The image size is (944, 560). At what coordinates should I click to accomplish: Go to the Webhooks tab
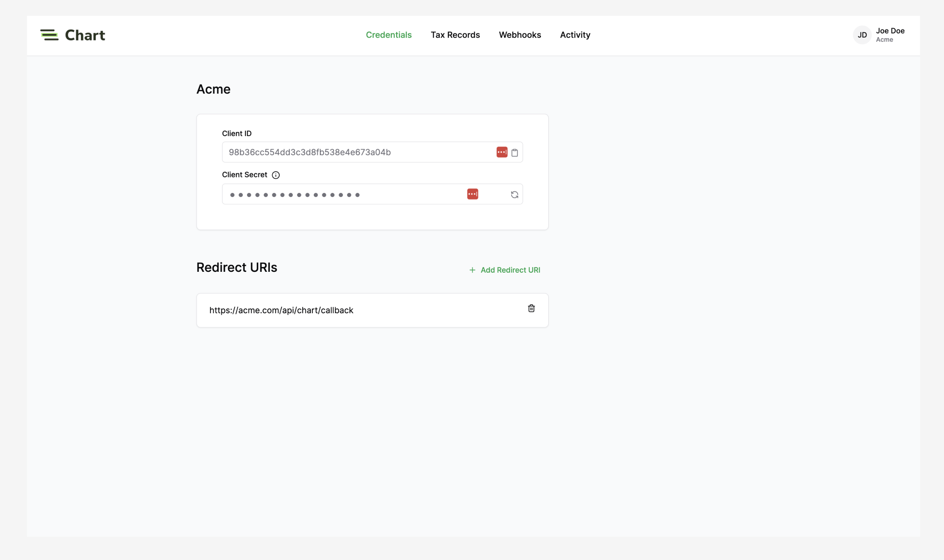coord(519,35)
